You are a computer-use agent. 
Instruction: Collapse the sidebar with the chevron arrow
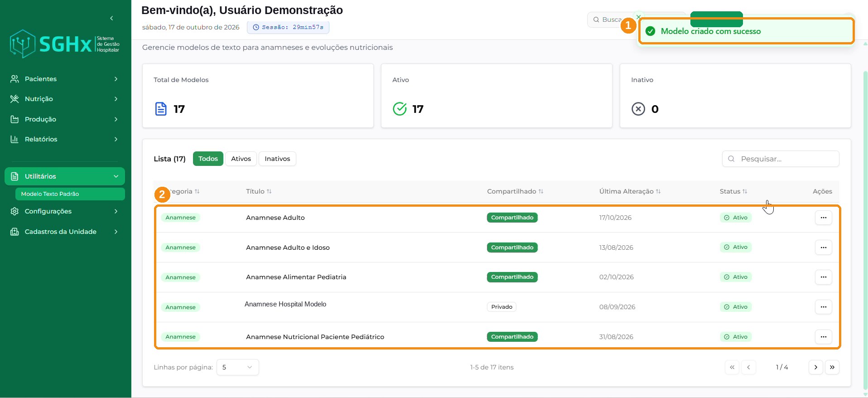pos(111,18)
